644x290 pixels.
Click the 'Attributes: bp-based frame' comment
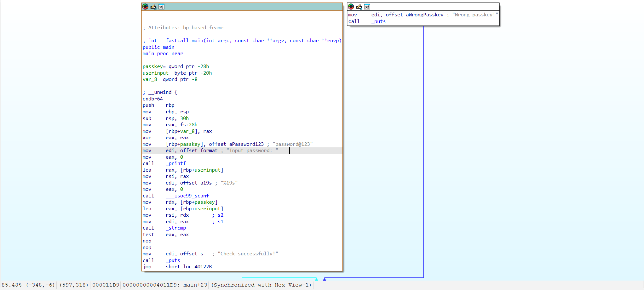tap(183, 28)
